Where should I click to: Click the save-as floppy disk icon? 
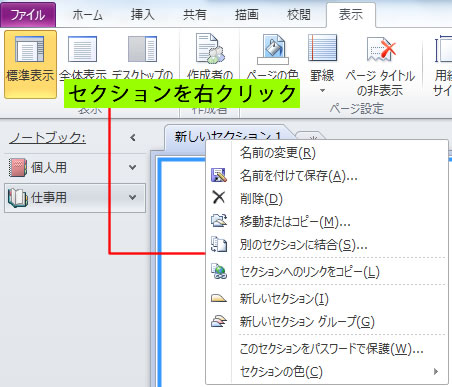point(219,175)
